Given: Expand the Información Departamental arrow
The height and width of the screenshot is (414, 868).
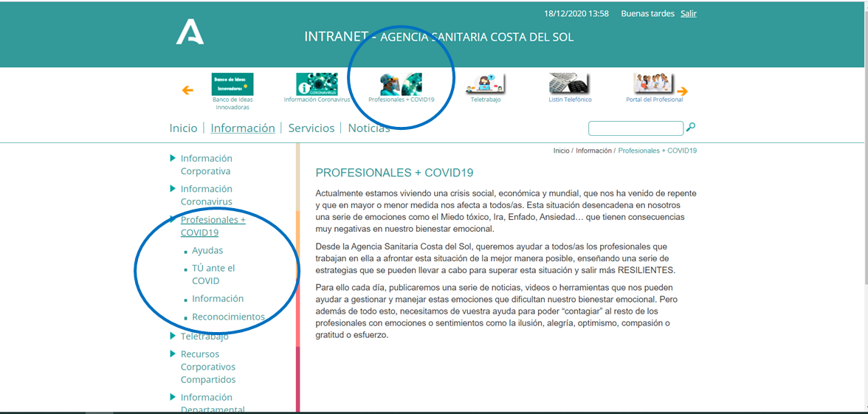Looking at the screenshot, I should click(173, 397).
